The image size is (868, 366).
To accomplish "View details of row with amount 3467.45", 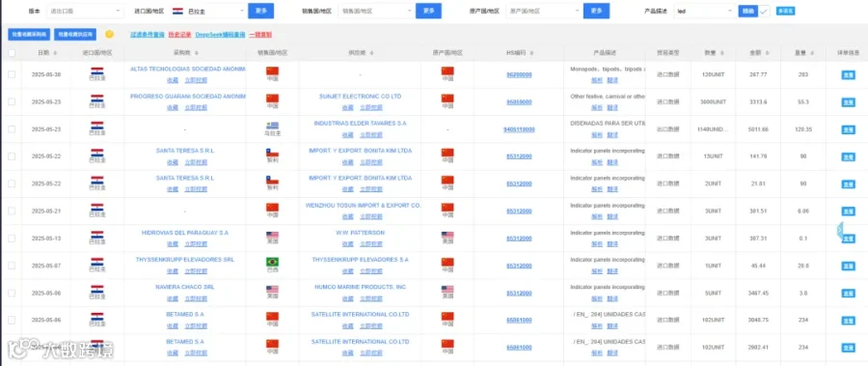I will pos(848,294).
